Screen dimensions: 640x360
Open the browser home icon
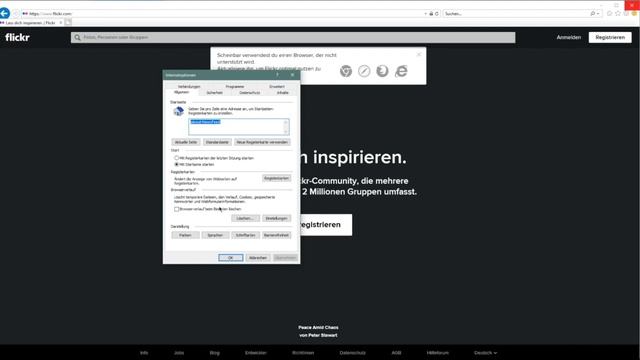pos(609,13)
